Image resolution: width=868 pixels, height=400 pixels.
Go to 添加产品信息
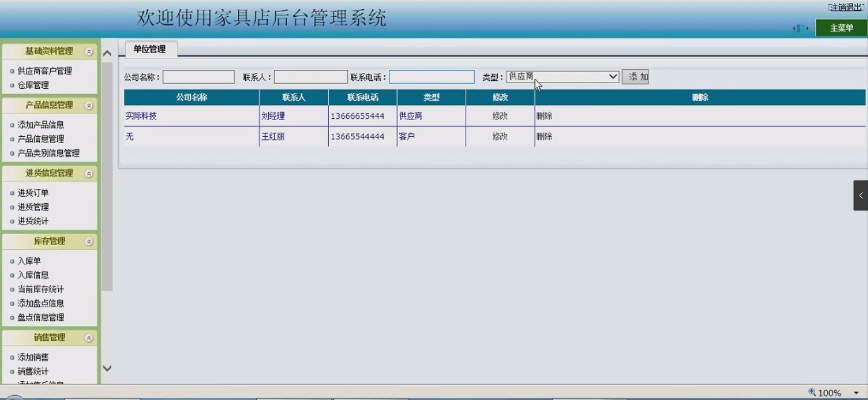40,125
